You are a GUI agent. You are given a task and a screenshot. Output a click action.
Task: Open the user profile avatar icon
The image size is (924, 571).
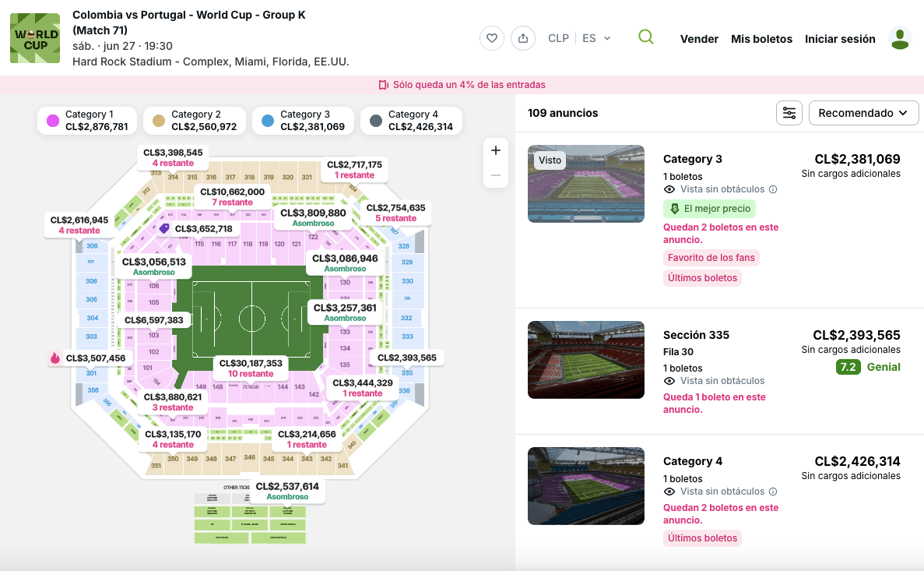coord(900,38)
